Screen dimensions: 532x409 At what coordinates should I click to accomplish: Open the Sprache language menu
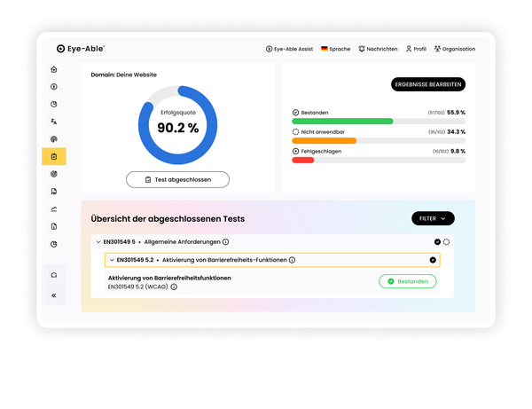coord(335,49)
